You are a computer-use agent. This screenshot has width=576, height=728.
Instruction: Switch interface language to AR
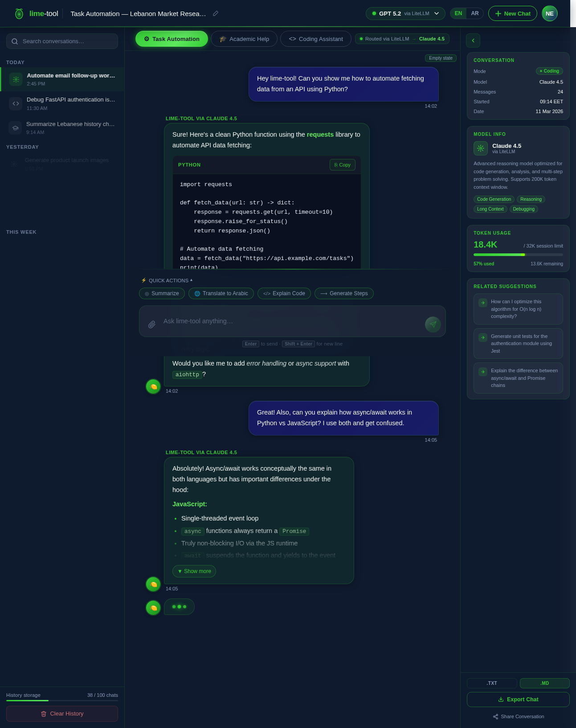(x=475, y=13)
